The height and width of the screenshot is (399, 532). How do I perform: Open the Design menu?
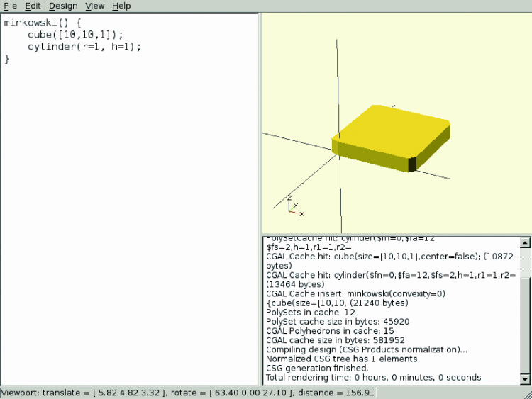63,6
